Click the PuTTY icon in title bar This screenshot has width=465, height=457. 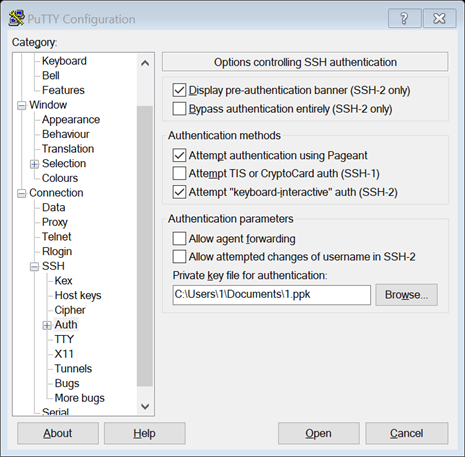pyautogui.click(x=17, y=18)
